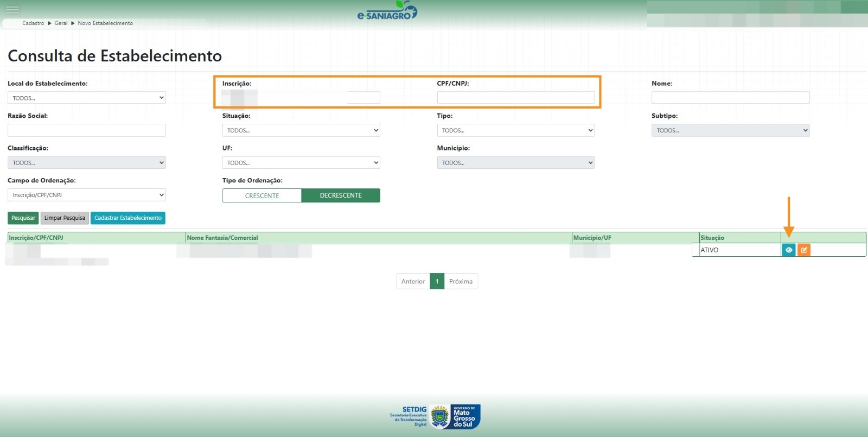This screenshot has height=437, width=868.
Task: Click the Razão Social text field
Action: [x=87, y=130]
